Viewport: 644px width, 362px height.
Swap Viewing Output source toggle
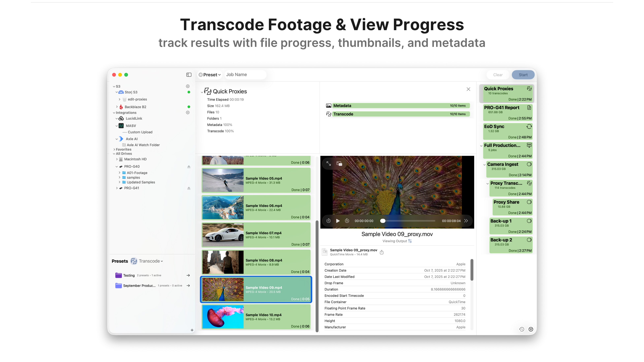(410, 241)
